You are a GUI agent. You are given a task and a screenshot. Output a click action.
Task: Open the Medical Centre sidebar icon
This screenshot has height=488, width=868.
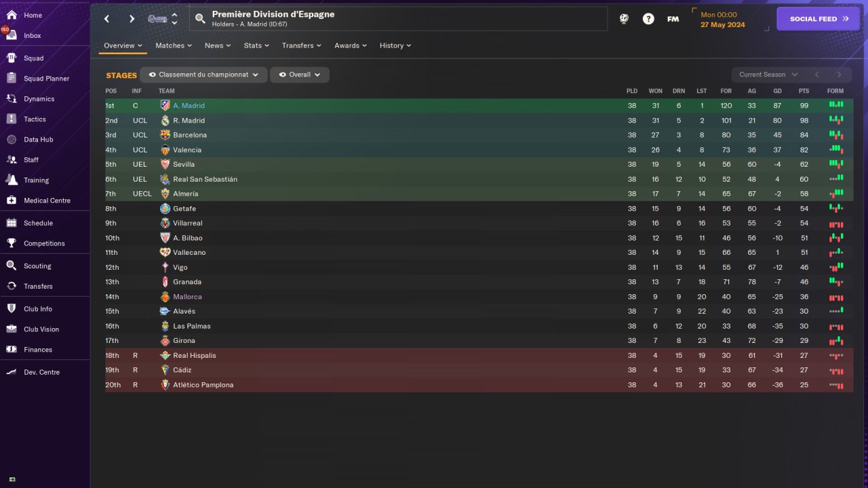click(x=12, y=201)
